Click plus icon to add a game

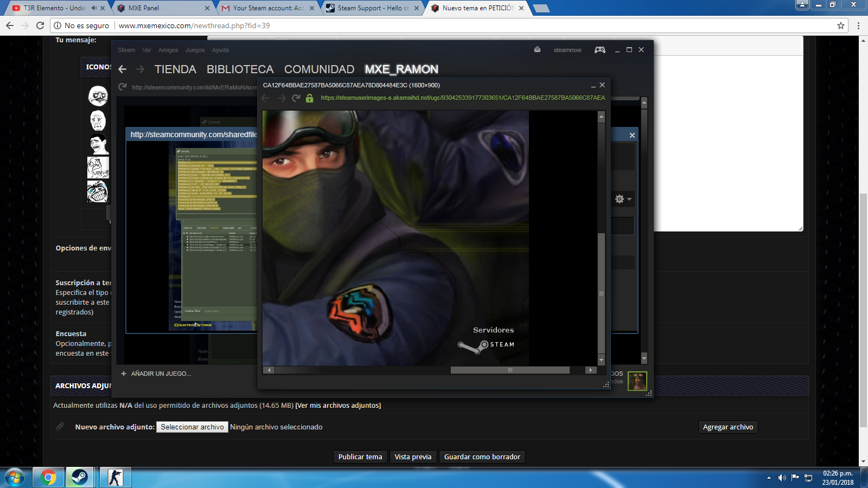pyautogui.click(x=124, y=374)
